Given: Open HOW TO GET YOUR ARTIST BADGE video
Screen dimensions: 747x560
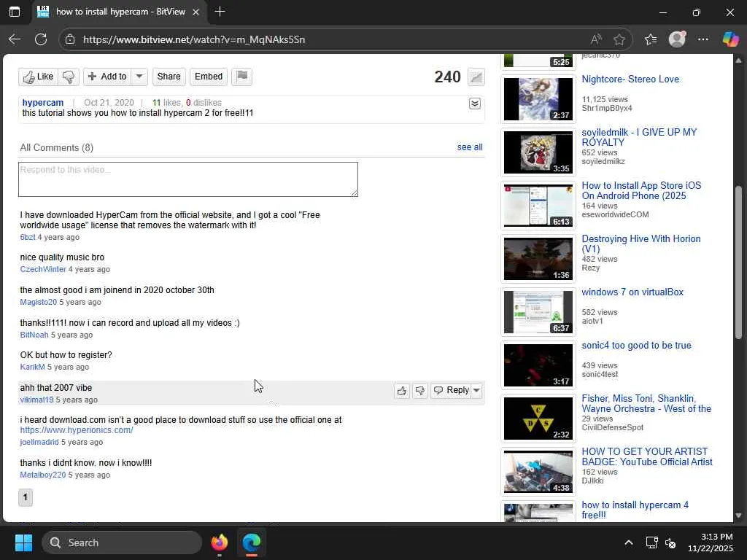Looking at the screenshot, I should tap(646, 456).
